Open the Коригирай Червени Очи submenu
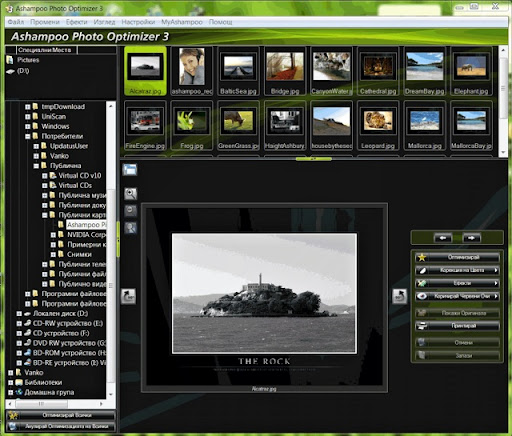 (457, 296)
